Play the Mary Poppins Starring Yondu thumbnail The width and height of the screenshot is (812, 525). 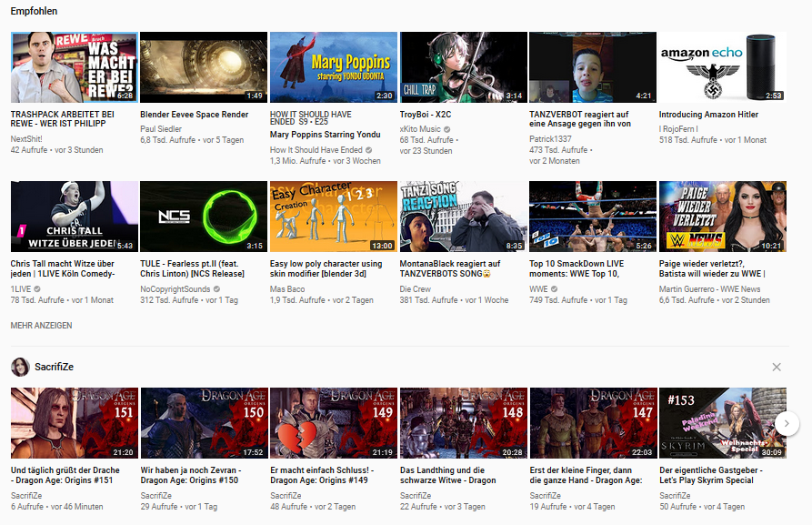pyautogui.click(x=334, y=67)
